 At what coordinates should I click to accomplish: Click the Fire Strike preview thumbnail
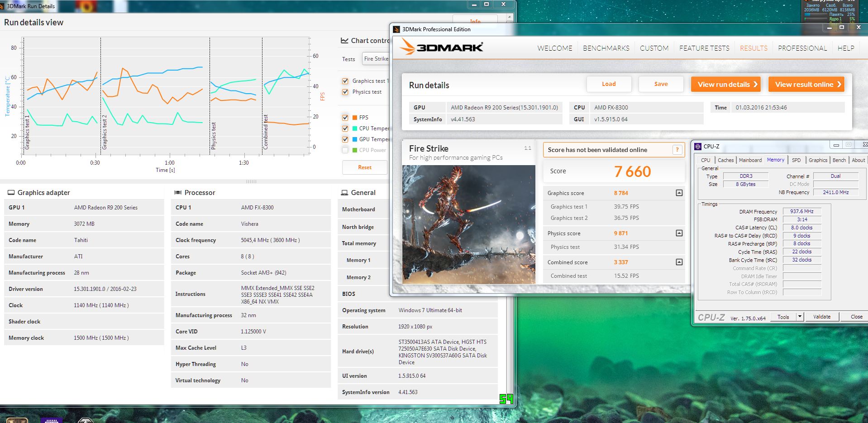(x=469, y=224)
